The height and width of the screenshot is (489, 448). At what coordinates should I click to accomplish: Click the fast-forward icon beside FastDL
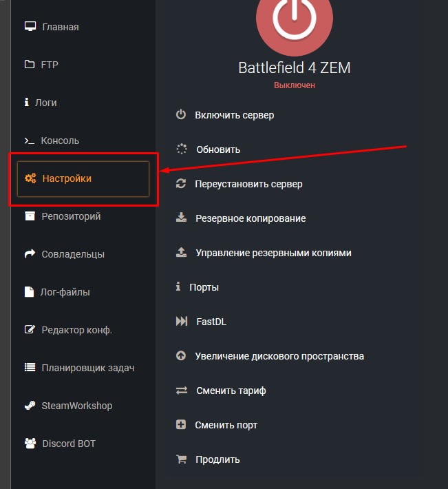[182, 322]
